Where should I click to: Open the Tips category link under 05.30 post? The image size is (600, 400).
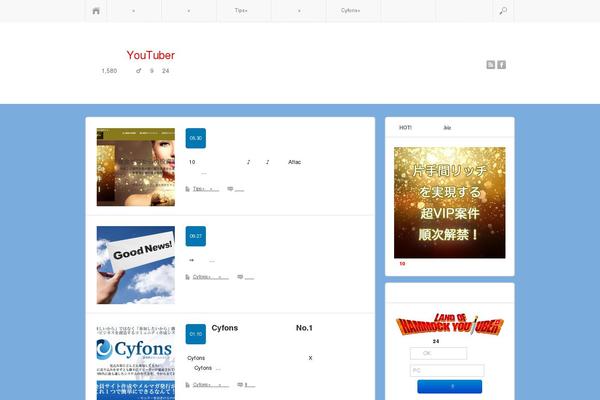pos(206,189)
